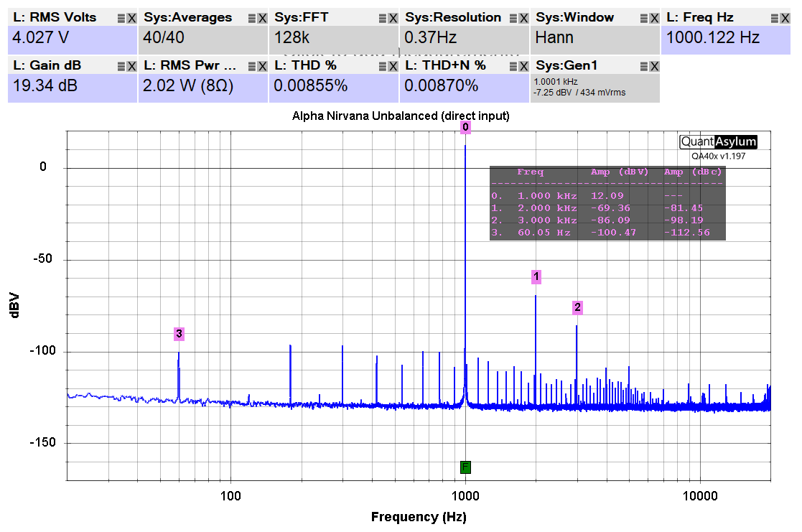The width and height of the screenshot is (802, 532).
Task: Click the 4.027 V RMS reading
Action: point(40,38)
